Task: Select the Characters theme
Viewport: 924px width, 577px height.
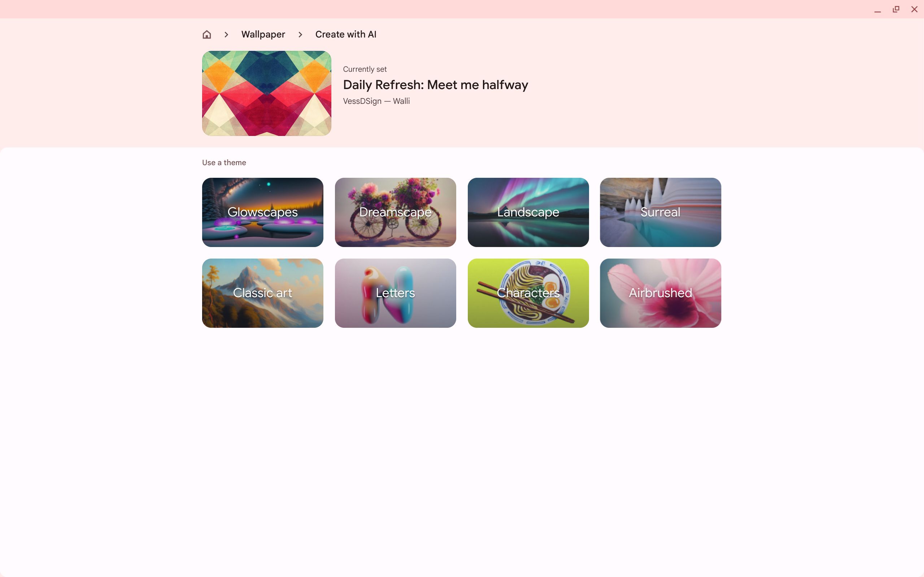Action: tap(528, 292)
